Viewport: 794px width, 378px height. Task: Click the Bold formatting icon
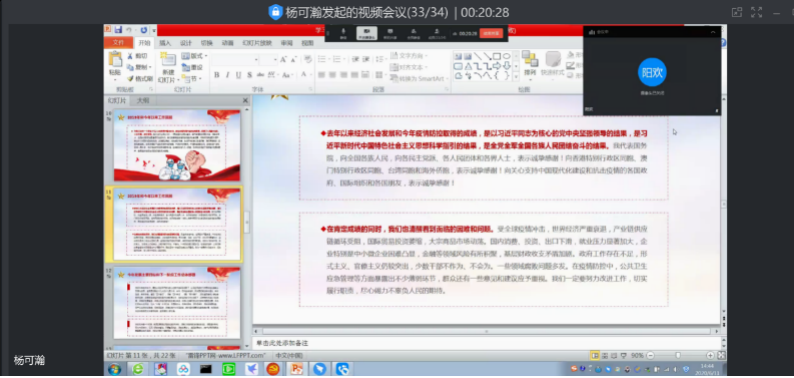(217, 75)
